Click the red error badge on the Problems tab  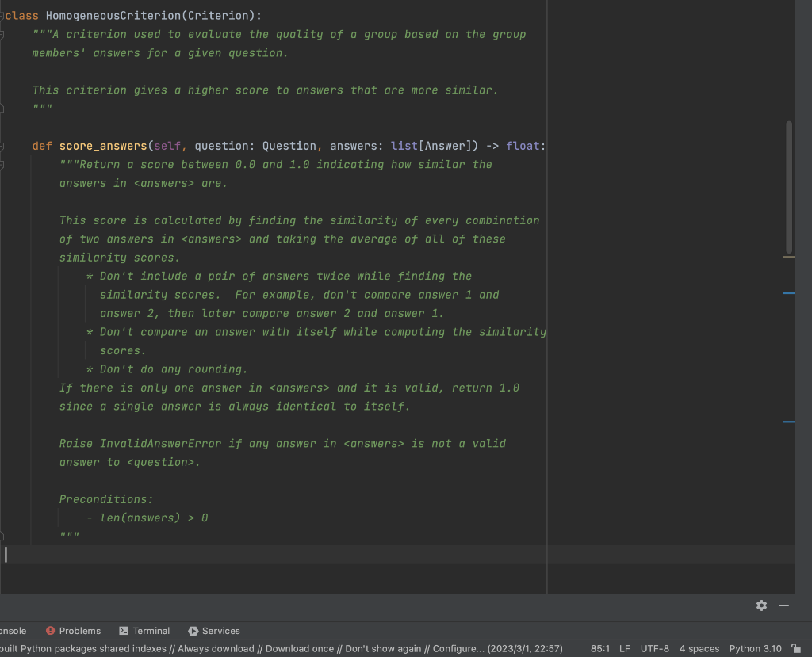51,631
